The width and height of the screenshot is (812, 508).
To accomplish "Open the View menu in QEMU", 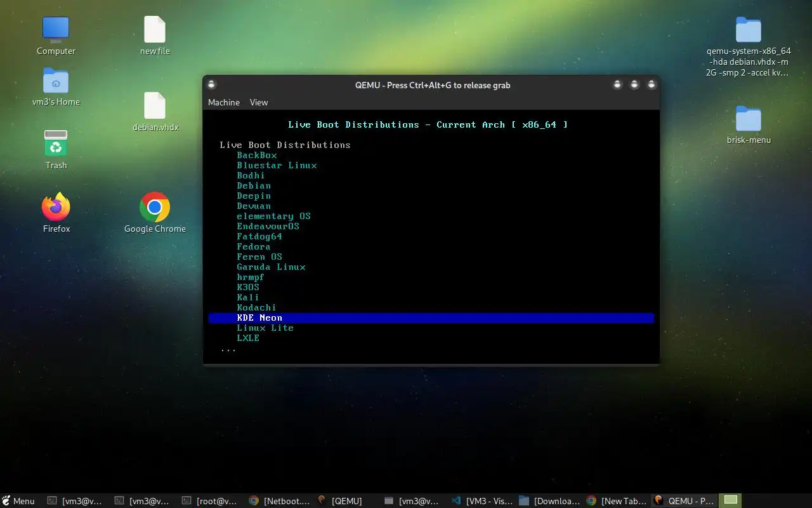I will 259,102.
